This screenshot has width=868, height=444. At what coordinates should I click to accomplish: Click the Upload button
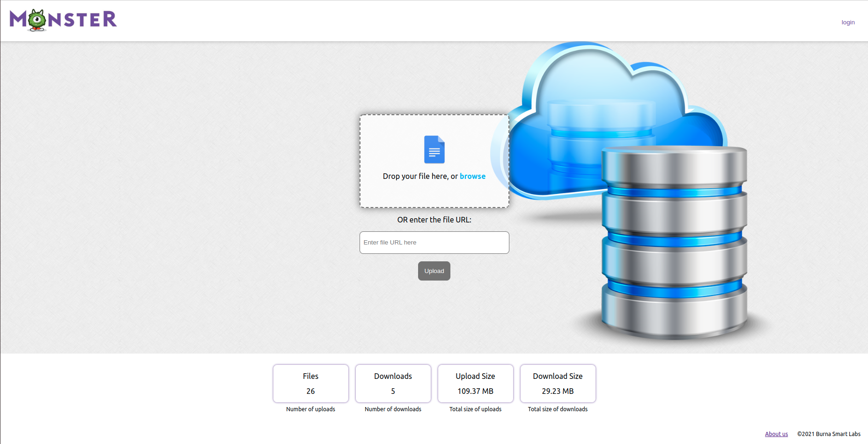click(434, 271)
